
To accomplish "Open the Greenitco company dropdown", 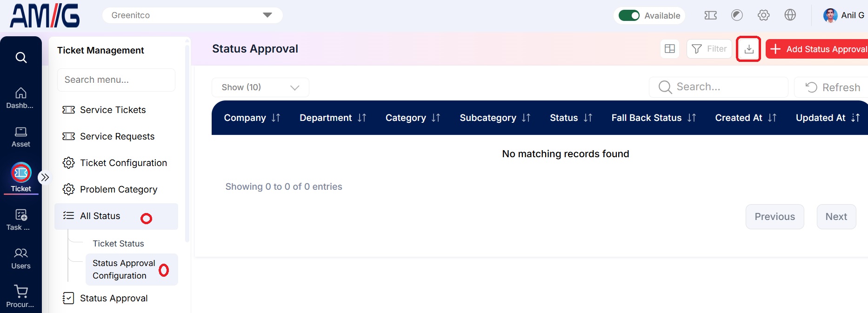I will 192,15.
